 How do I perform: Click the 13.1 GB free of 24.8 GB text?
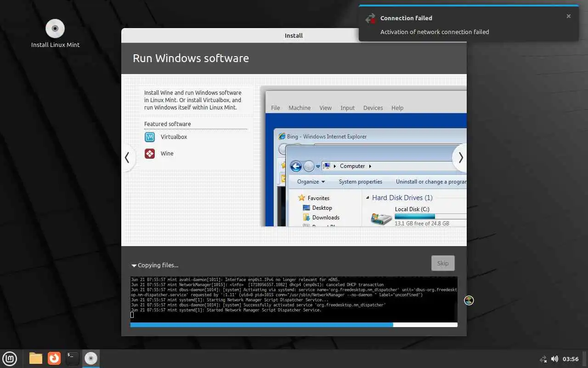tap(422, 224)
